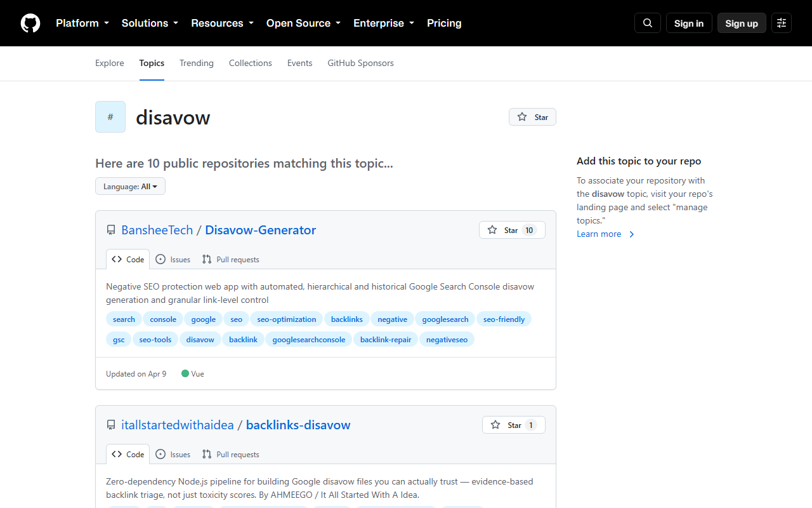Click the repo icon before itallstartedwithaidea
The height and width of the screenshot is (508, 812).
click(x=111, y=425)
